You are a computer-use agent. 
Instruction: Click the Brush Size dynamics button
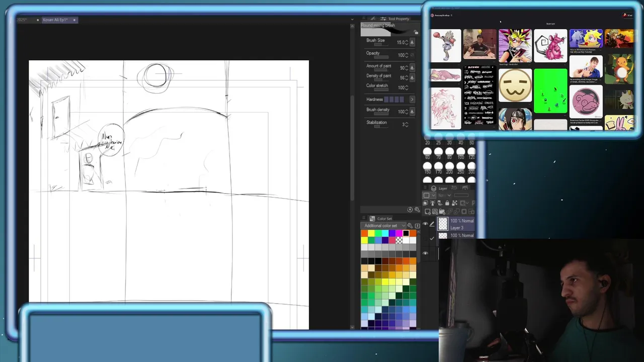(x=412, y=42)
